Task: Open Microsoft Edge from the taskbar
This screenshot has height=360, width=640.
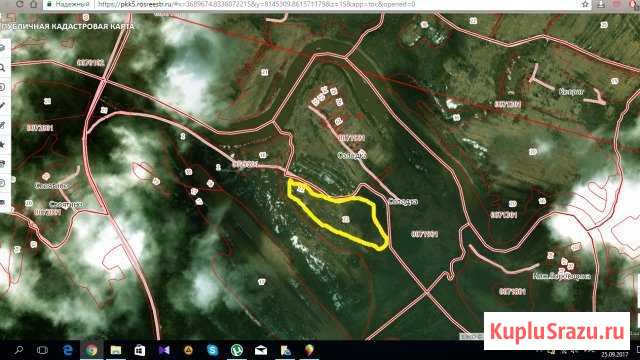Action: click(x=68, y=350)
